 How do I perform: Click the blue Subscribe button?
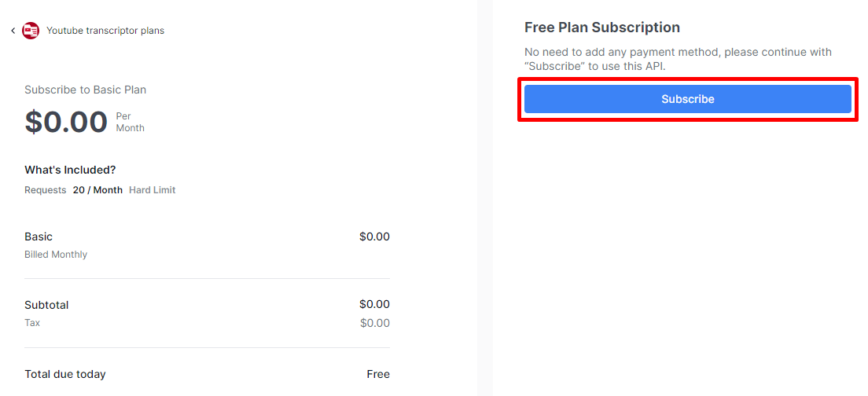click(687, 99)
